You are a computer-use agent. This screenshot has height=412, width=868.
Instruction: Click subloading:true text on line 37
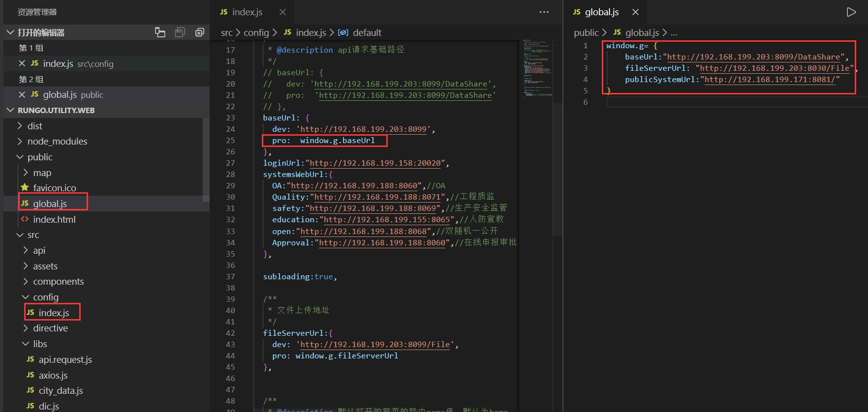298,277
